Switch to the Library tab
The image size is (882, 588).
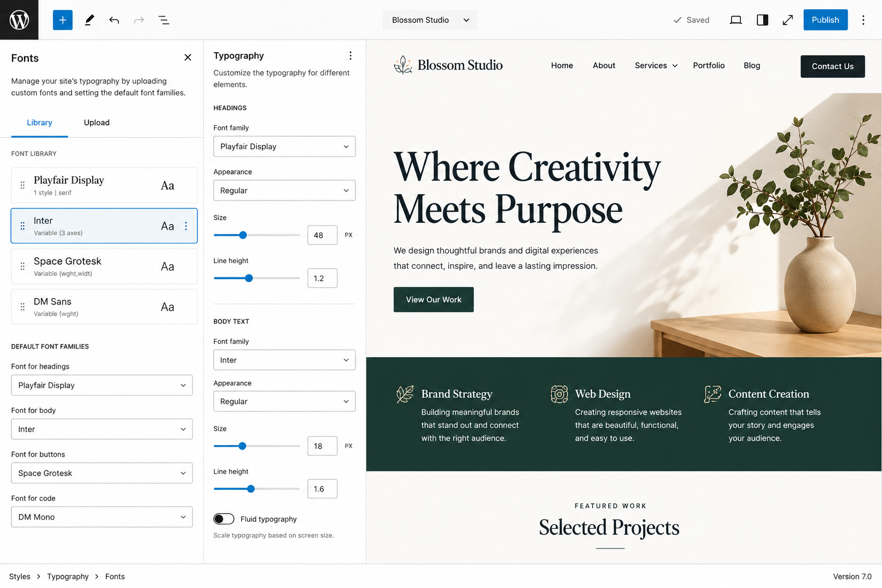pos(40,123)
